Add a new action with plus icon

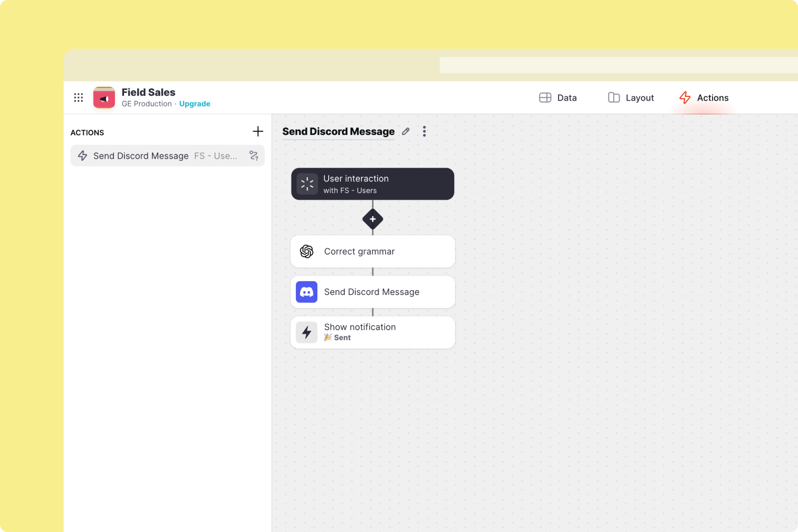pos(257,132)
